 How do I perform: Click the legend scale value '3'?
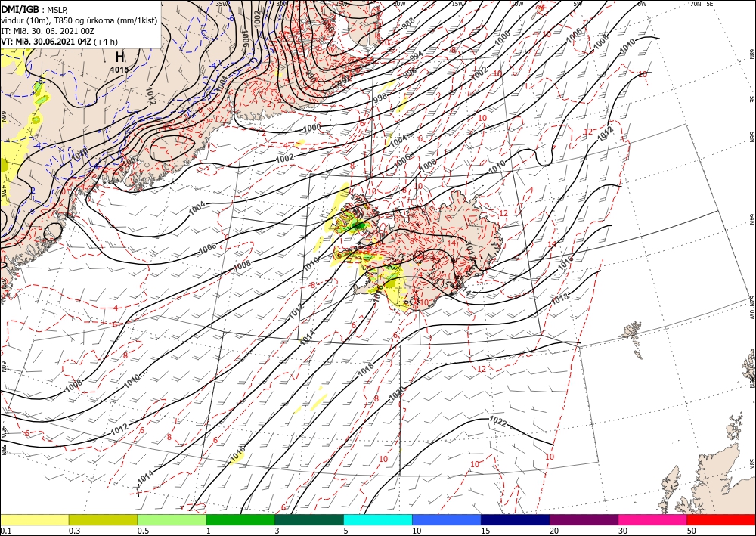click(277, 531)
